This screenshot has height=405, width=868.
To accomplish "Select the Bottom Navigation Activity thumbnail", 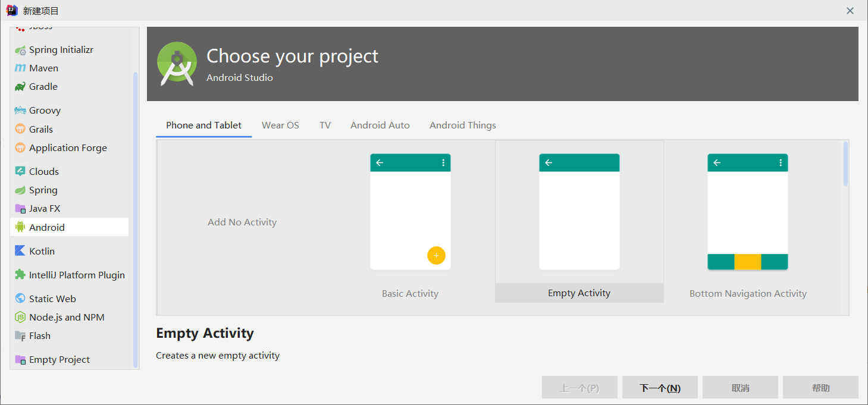I will click(748, 212).
